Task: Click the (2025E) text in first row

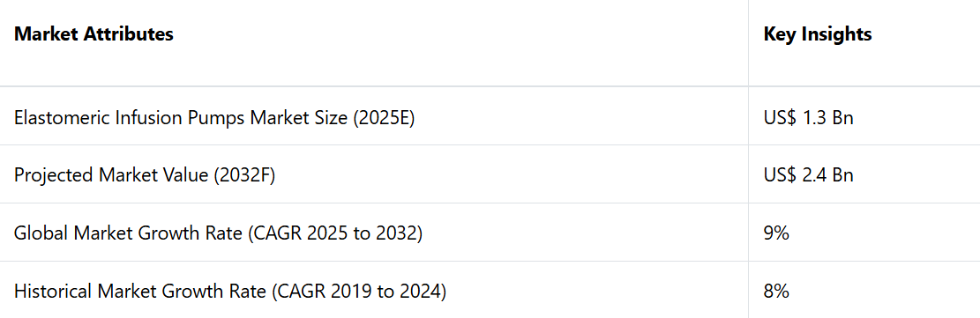Action: [x=383, y=117]
